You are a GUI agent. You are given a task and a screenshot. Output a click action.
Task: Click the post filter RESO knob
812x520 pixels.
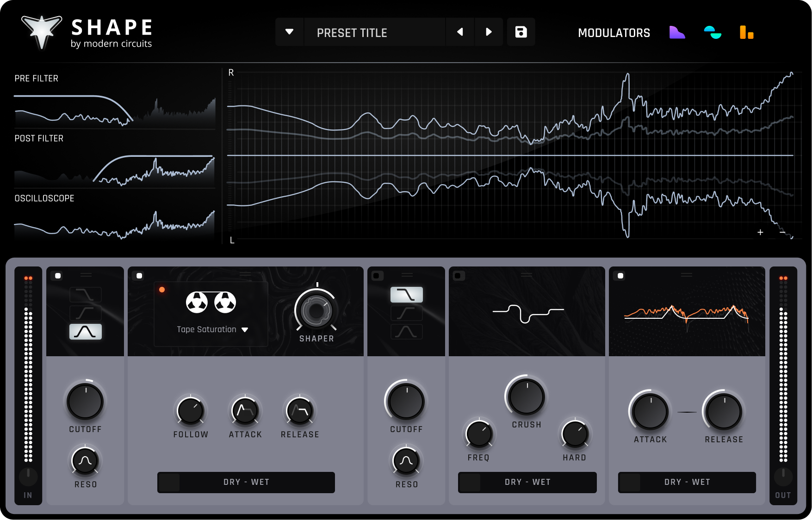pos(406,461)
